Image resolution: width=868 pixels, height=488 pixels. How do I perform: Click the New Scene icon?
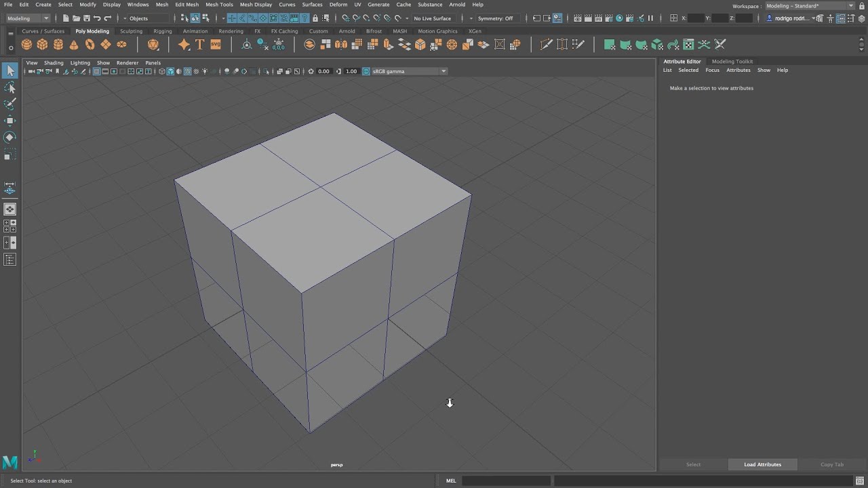coord(66,18)
